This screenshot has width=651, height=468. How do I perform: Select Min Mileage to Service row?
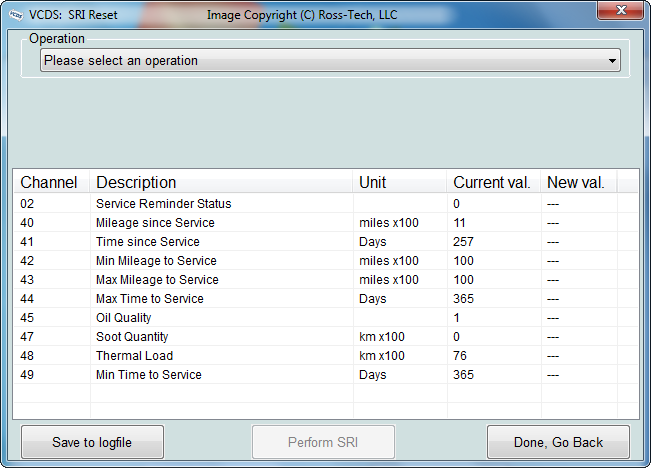155,261
